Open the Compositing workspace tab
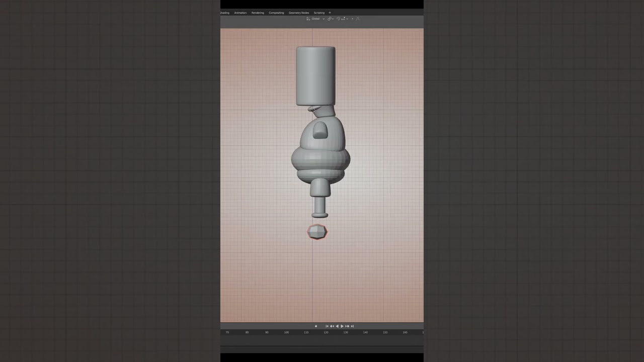Viewport: 644px width, 362px height. pyautogui.click(x=276, y=13)
